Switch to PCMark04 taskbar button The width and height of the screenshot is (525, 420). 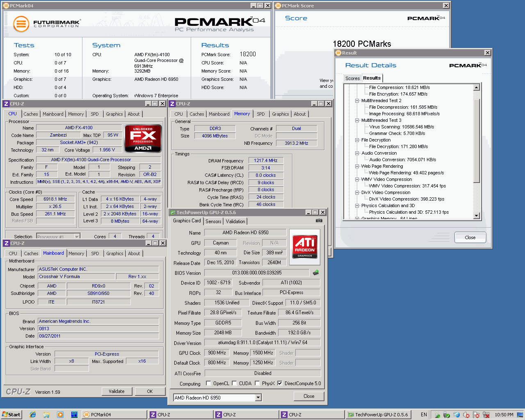coord(114,415)
